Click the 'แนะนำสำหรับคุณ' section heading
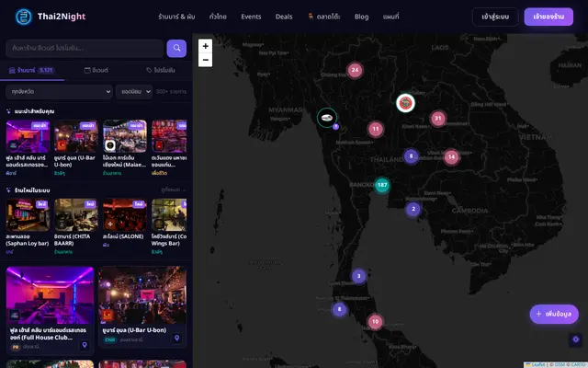Screen dimensions: 588x368 click(x=34, y=111)
